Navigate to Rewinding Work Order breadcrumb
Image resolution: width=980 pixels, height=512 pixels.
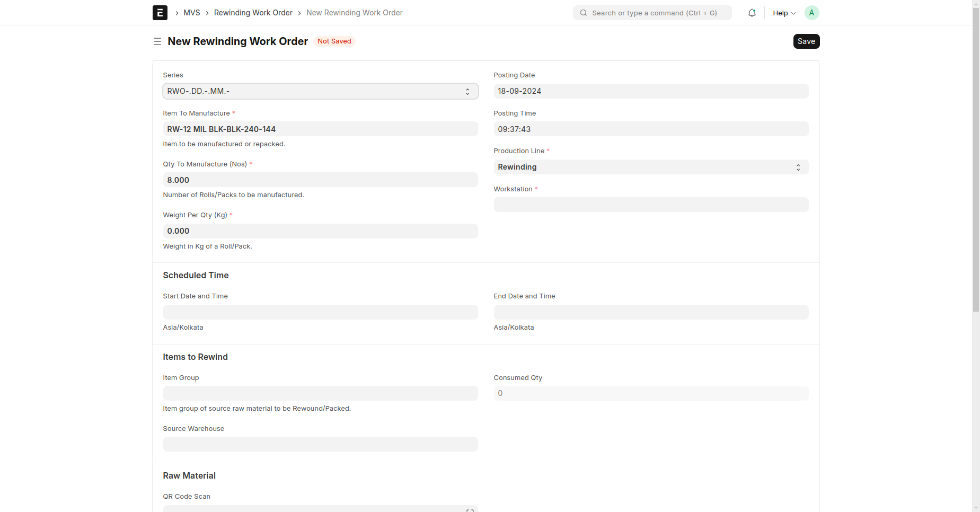click(x=253, y=13)
